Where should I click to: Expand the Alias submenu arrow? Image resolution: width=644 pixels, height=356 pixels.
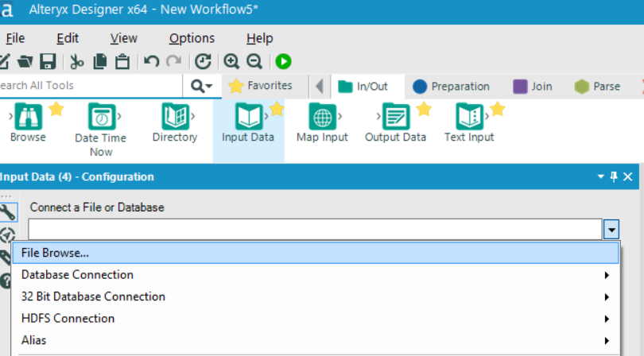click(x=607, y=341)
